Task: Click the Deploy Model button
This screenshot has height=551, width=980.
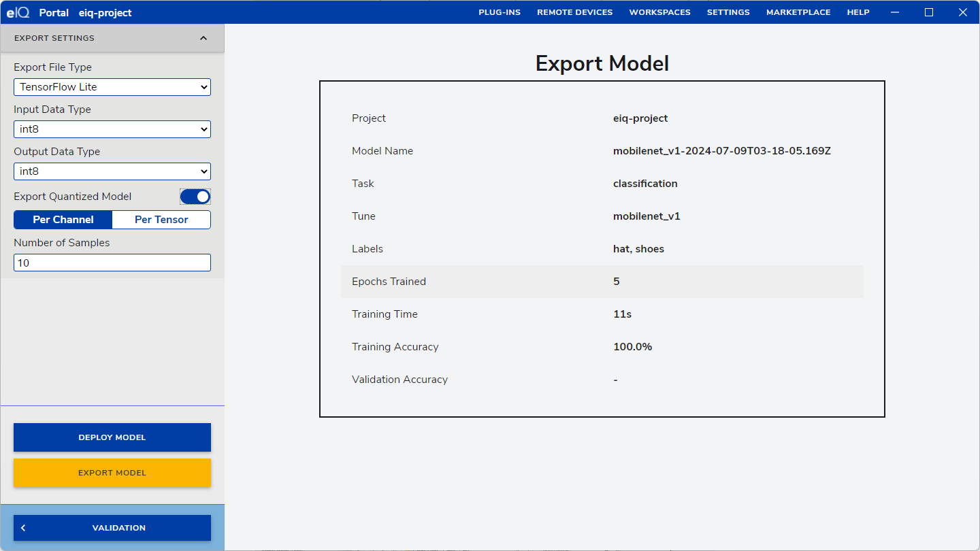Action: click(x=112, y=437)
